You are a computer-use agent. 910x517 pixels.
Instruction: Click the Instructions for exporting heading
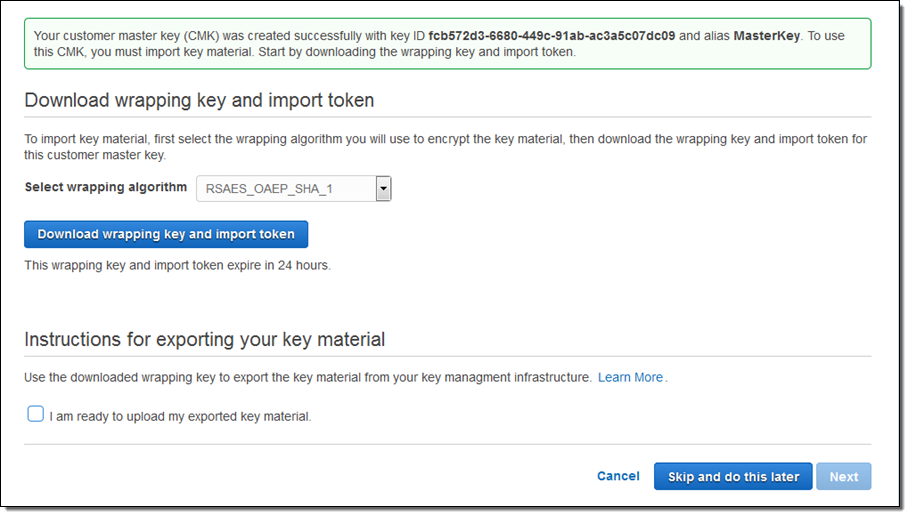tap(204, 339)
